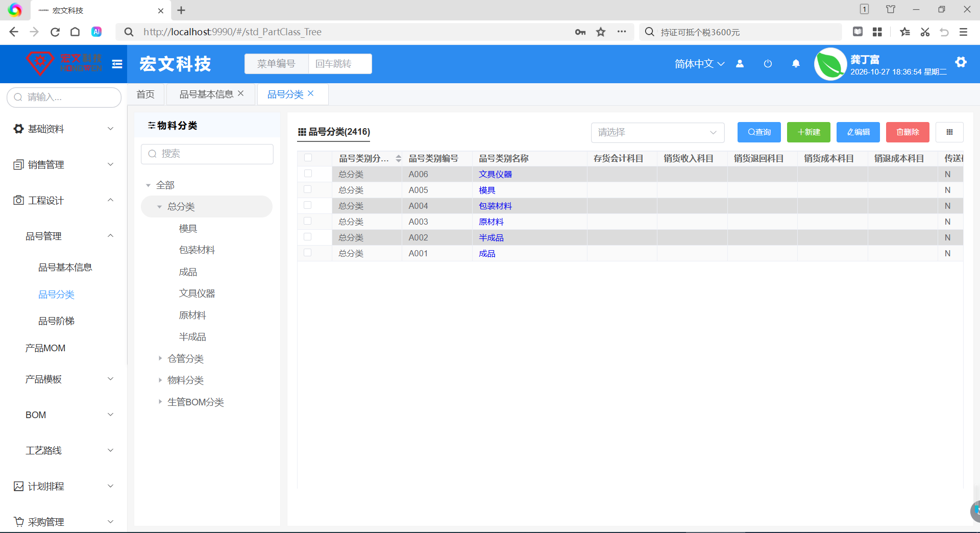Open settings gear in blue header
Viewport: 980px width, 533px height.
[961, 62]
